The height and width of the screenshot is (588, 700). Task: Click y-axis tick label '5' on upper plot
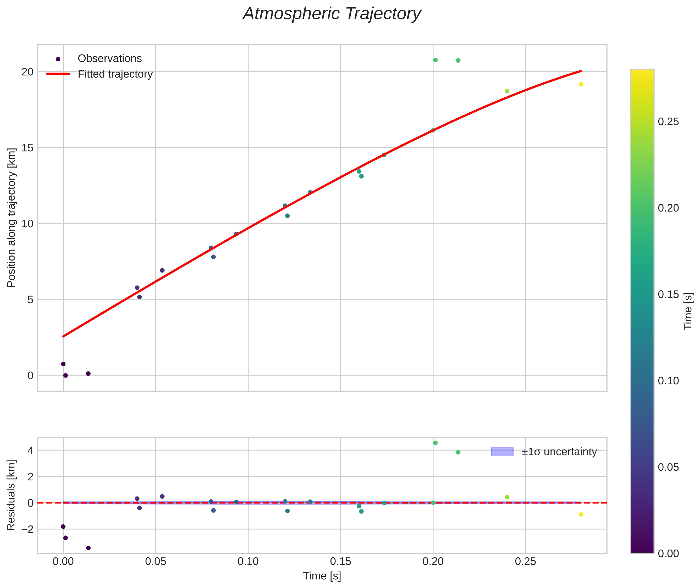pos(30,300)
